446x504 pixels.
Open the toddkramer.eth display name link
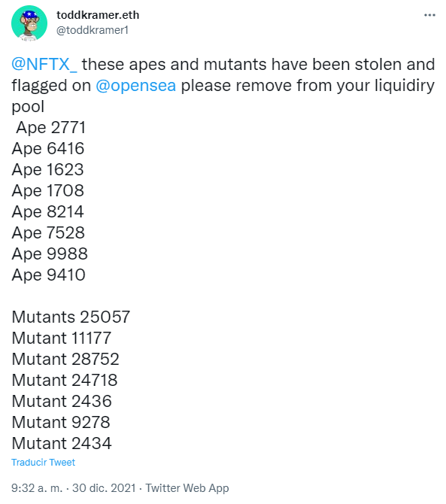pos(98,15)
